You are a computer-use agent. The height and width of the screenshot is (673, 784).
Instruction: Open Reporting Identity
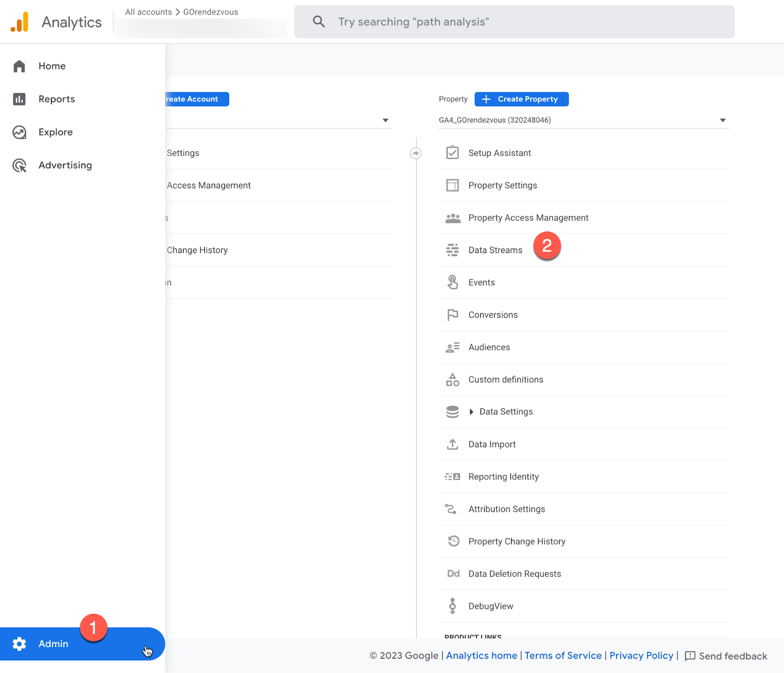pos(584,476)
